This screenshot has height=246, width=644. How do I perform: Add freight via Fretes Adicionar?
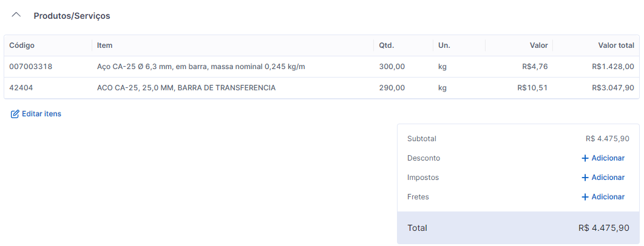click(x=608, y=197)
